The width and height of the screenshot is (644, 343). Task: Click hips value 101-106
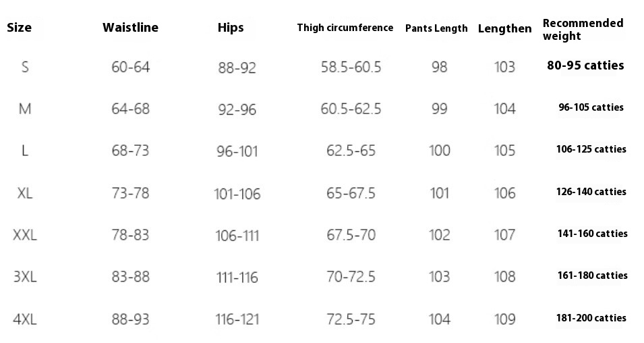(x=237, y=194)
